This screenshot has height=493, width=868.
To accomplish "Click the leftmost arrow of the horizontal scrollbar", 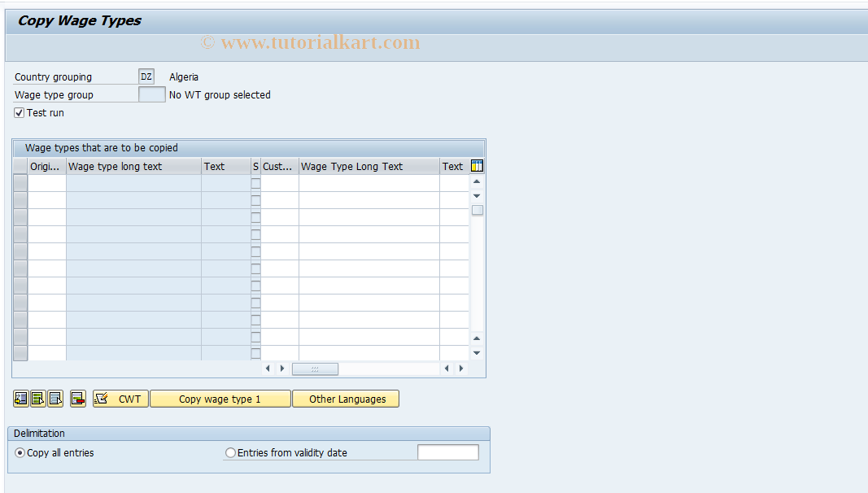I will [x=268, y=369].
